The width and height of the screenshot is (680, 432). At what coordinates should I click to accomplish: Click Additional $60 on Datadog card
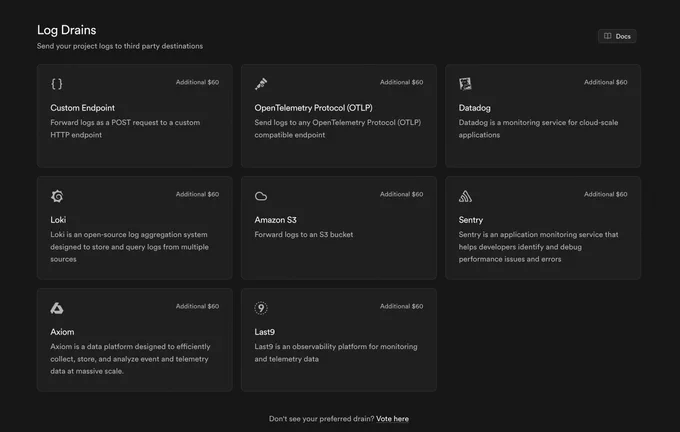click(x=605, y=82)
